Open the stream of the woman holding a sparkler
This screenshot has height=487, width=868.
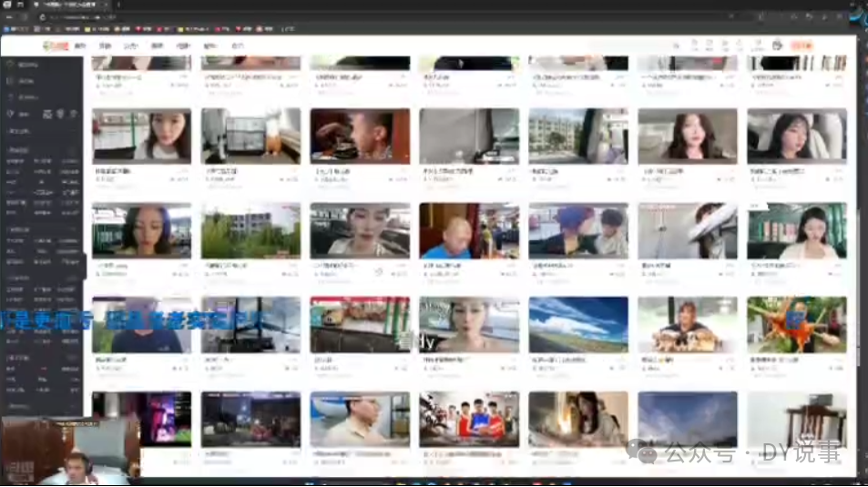point(578,420)
